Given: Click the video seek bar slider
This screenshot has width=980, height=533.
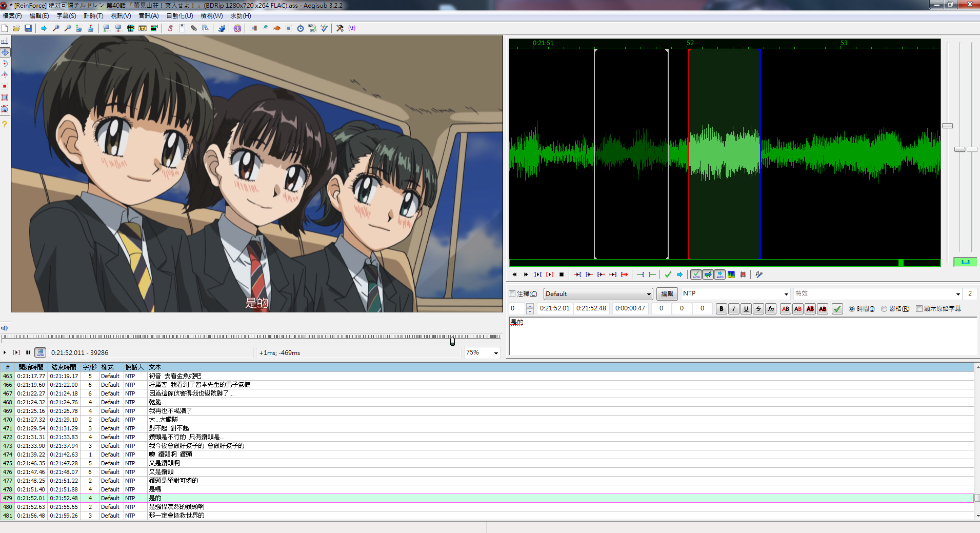Looking at the screenshot, I should tap(452, 341).
